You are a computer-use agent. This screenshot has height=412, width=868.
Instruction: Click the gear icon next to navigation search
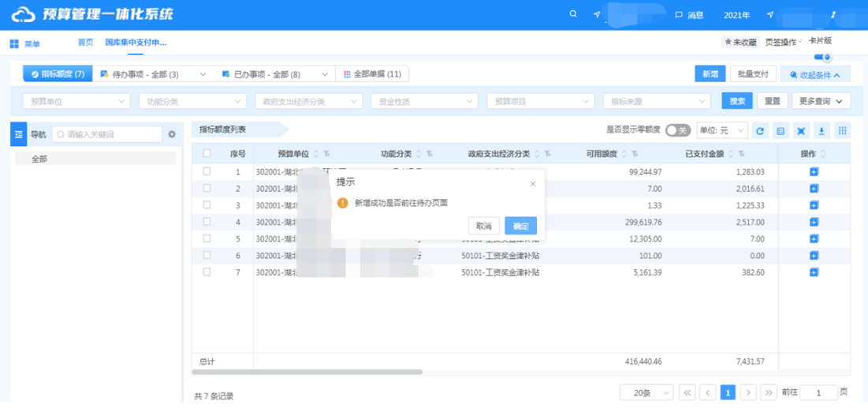[x=172, y=134]
